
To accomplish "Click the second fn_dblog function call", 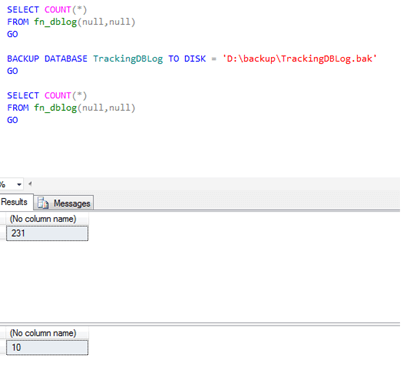I will (x=85, y=108).
